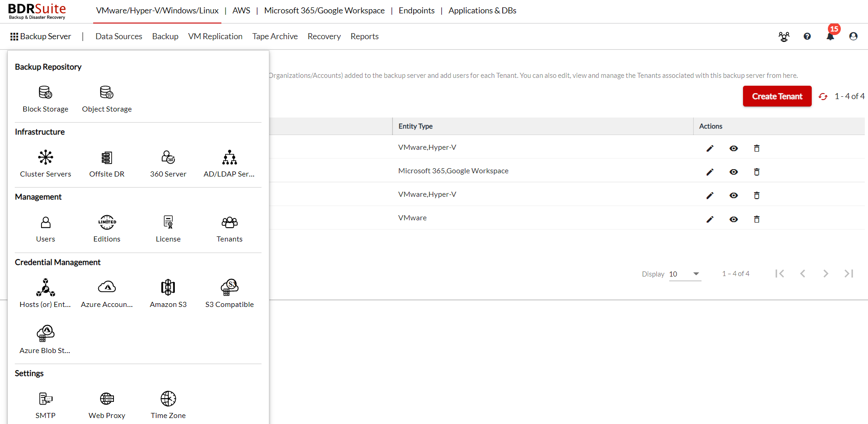Open Azure Blob Storage credentials
Screen dimensions: 868x424
click(45, 340)
